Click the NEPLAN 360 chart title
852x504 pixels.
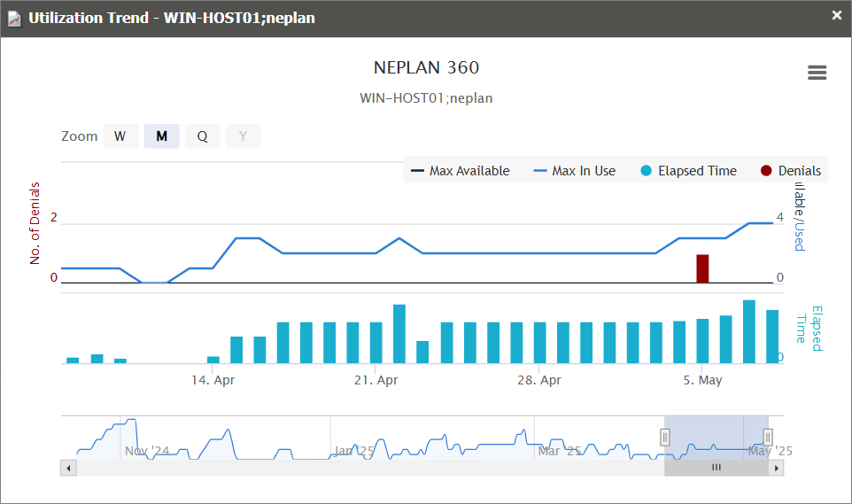pyautogui.click(x=426, y=68)
